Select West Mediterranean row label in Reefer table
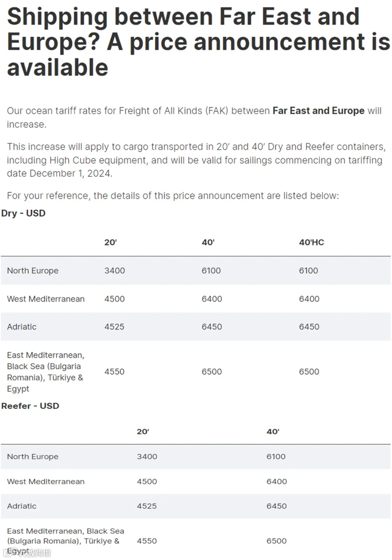 pos(46,482)
